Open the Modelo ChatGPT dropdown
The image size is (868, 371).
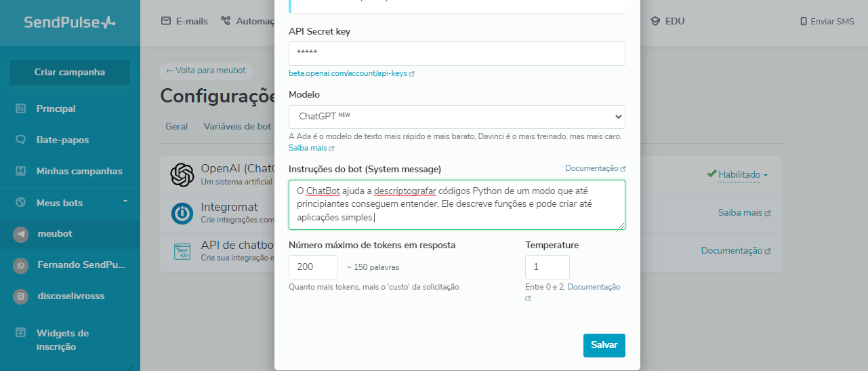[457, 117]
